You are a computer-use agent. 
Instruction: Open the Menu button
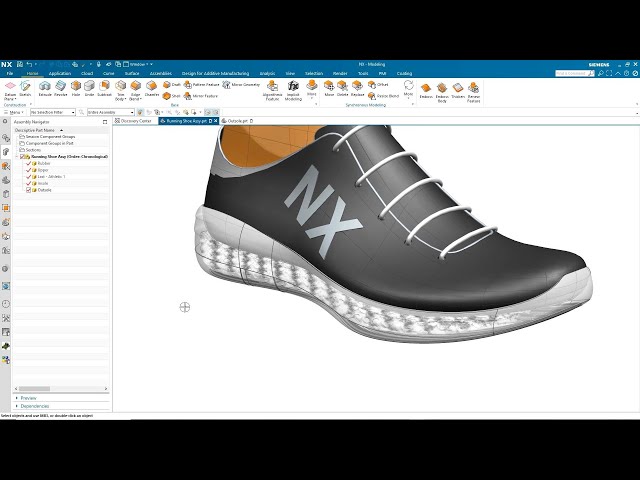(x=14, y=112)
